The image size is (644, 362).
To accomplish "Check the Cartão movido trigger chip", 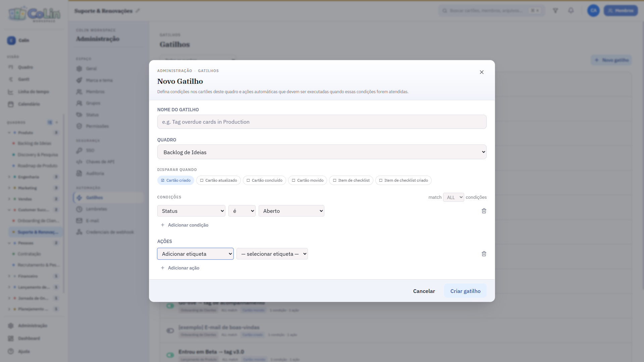I will pos(308,180).
